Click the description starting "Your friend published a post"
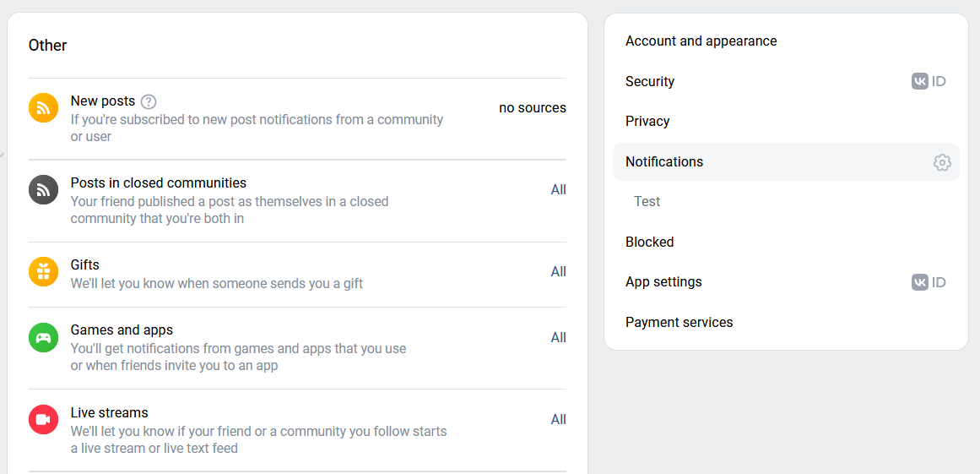 point(230,210)
